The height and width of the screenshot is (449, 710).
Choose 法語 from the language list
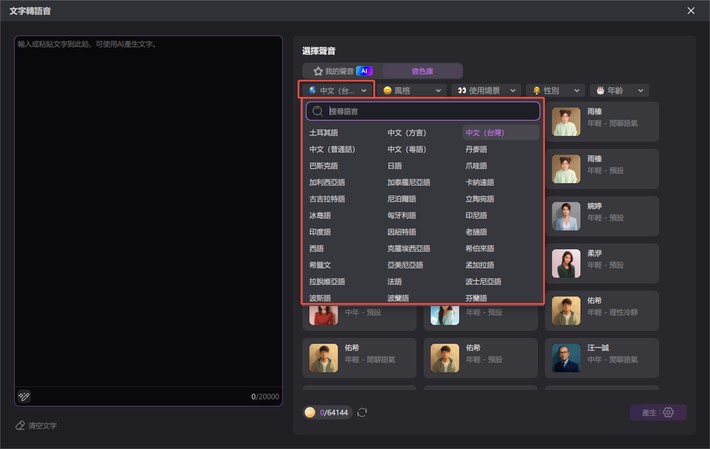tap(394, 282)
